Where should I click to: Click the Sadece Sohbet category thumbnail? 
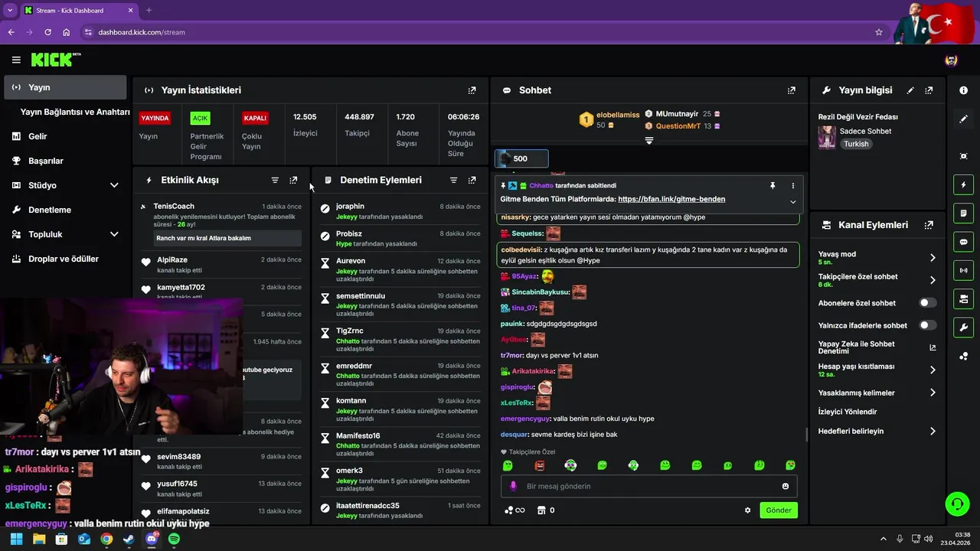(827, 137)
